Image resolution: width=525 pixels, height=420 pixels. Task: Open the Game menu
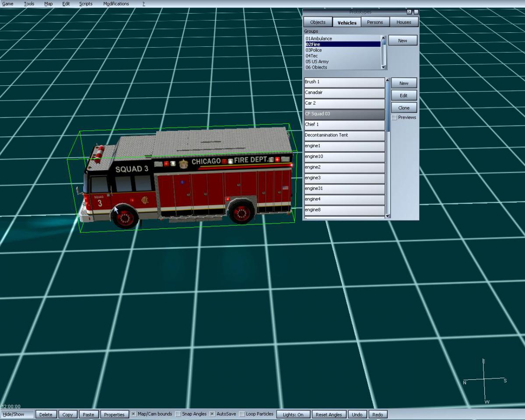click(8, 3)
